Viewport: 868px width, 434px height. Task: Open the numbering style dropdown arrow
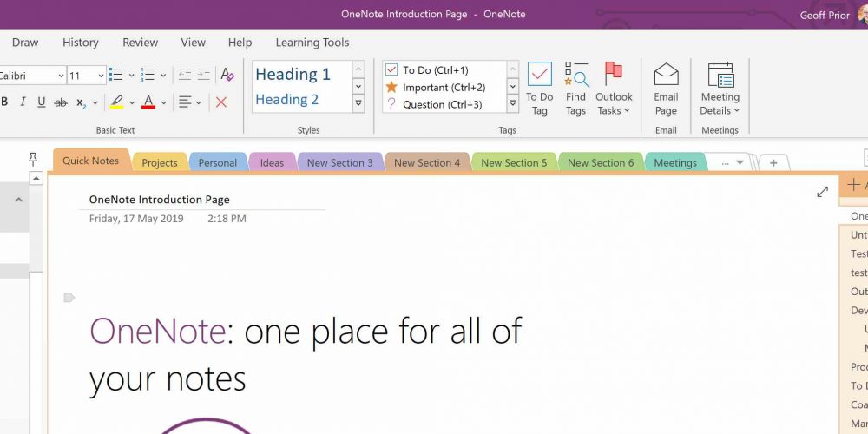pos(163,76)
